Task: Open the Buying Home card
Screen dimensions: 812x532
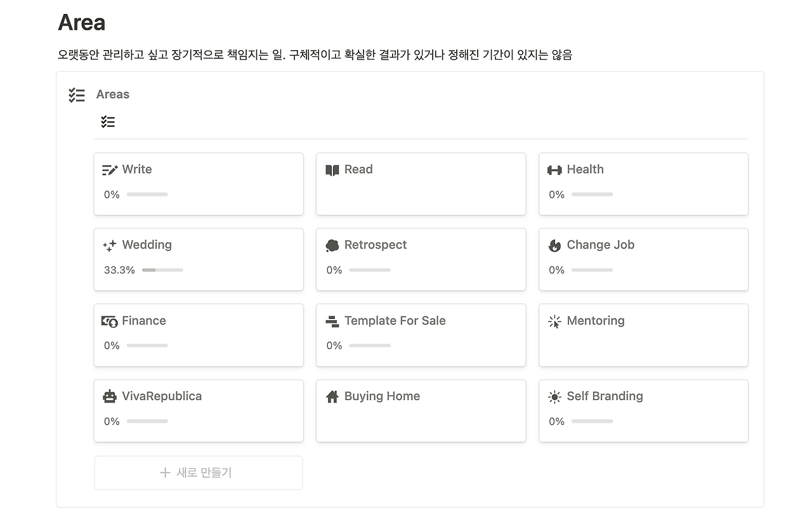Action: (x=381, y=396)
